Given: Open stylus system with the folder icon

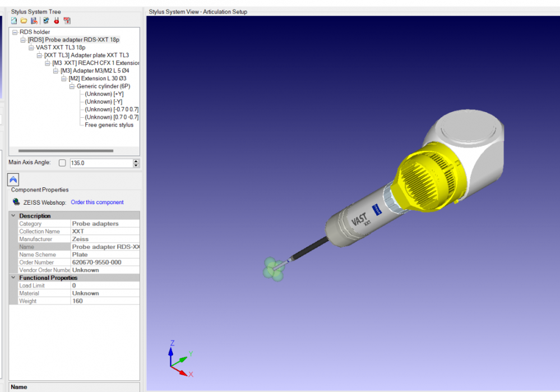Looking at the screenshot, I should pos(24,21).
